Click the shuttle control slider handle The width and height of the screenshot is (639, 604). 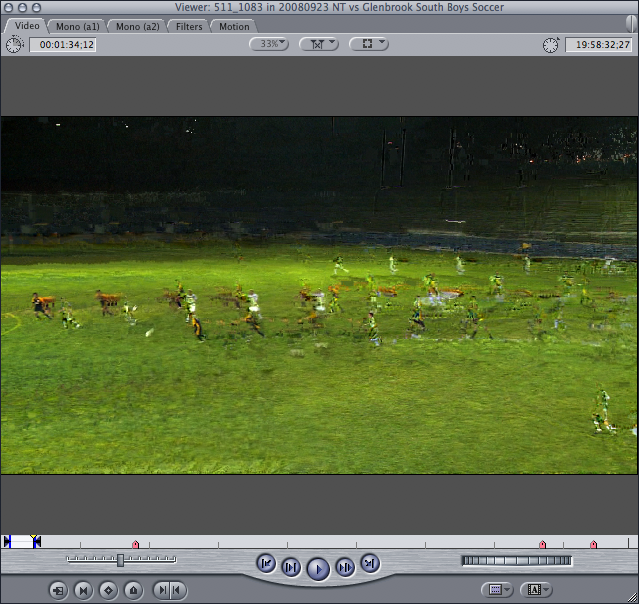pyautogui.click(x=120, y=560)
